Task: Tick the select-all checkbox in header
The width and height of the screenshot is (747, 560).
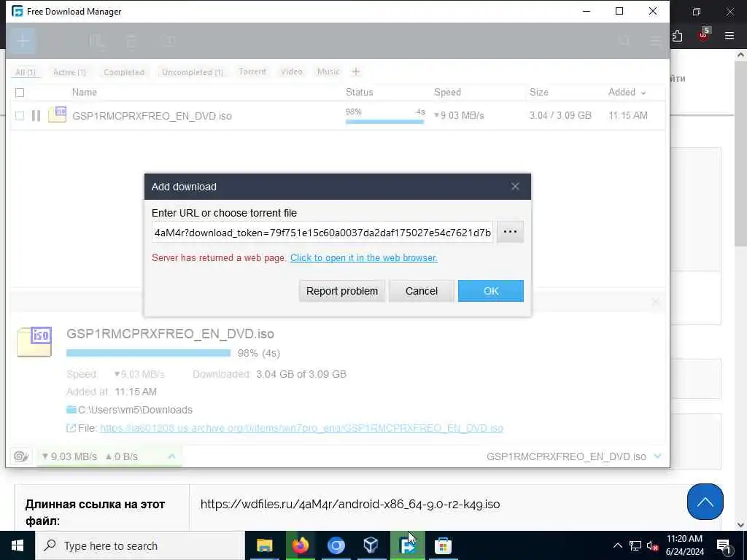Action: 20,93
